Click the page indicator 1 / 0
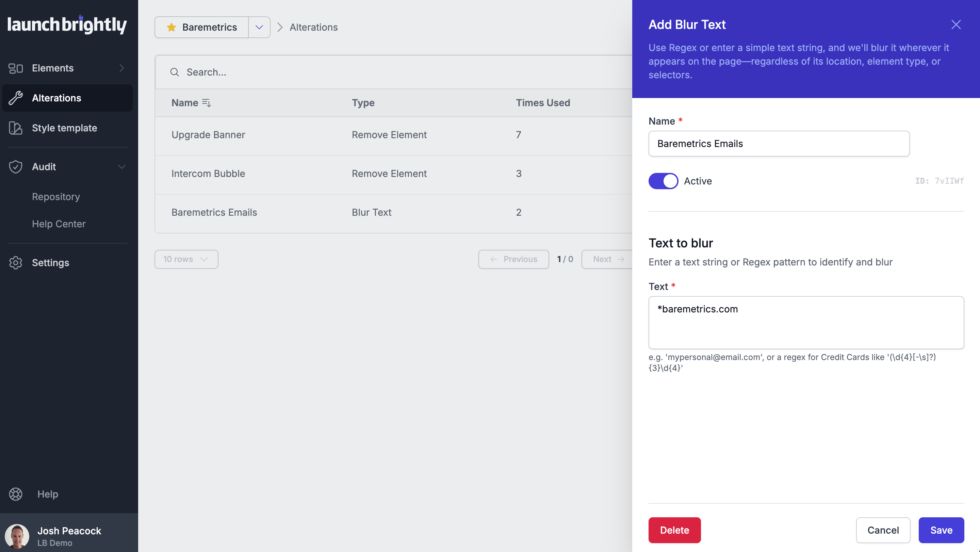Image resolution: width=980 pixels, height=552 pixels. tap(565, 259)
